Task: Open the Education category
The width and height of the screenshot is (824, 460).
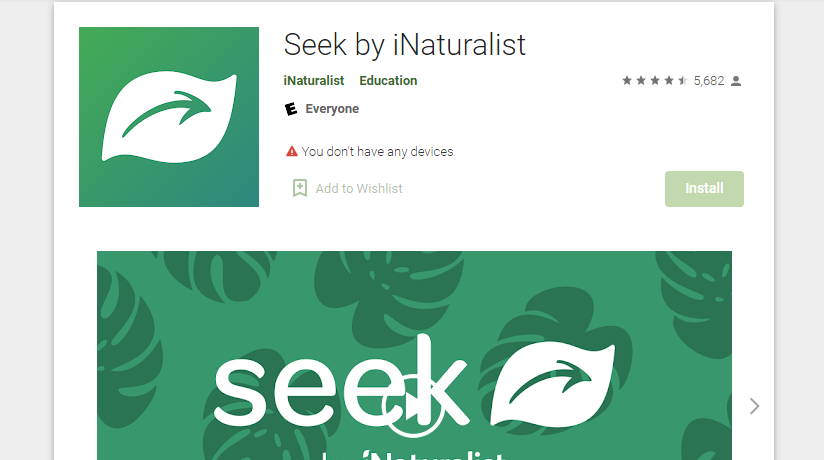Action: [388, 80]
